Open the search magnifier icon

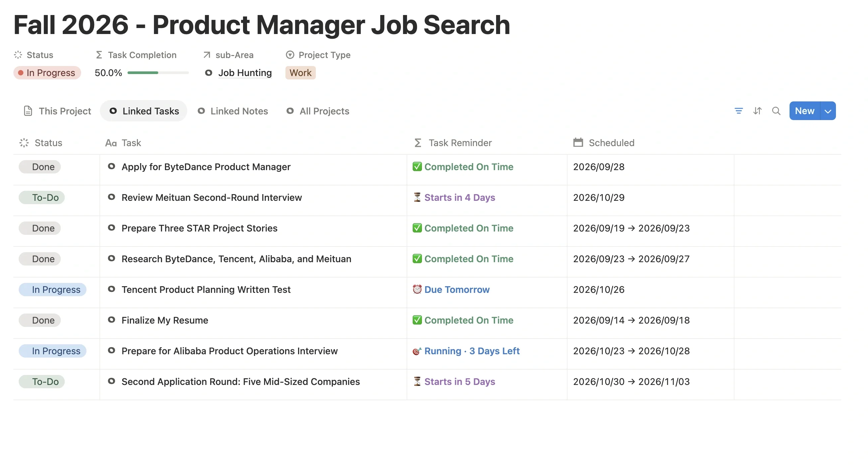(776, 111)
